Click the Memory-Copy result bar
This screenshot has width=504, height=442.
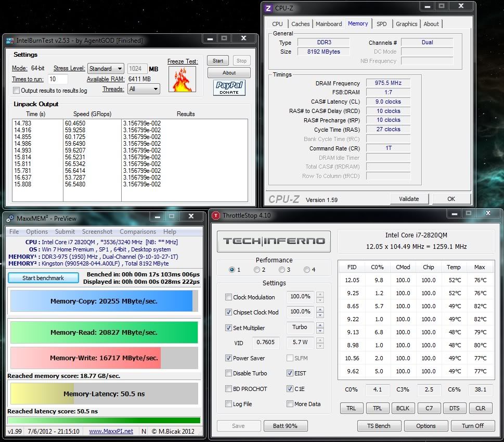click(x=104, y=301)
